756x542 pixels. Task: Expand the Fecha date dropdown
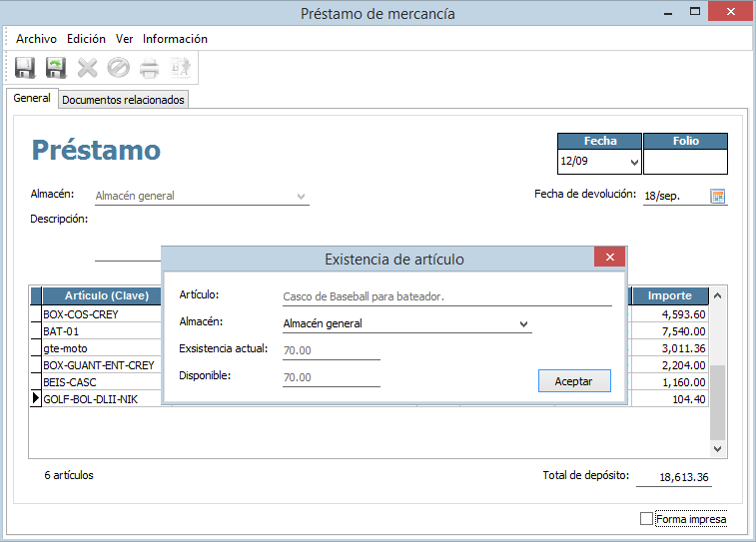tap(634, 162)
